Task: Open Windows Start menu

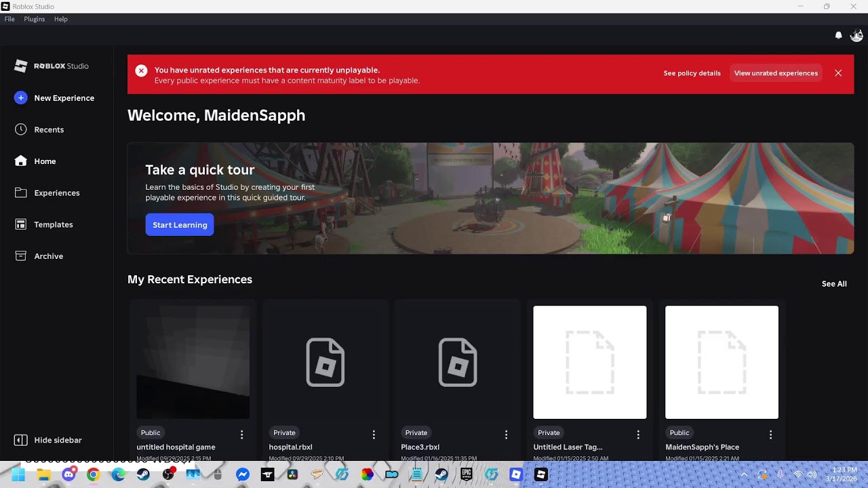Action: tap(18, 474)
